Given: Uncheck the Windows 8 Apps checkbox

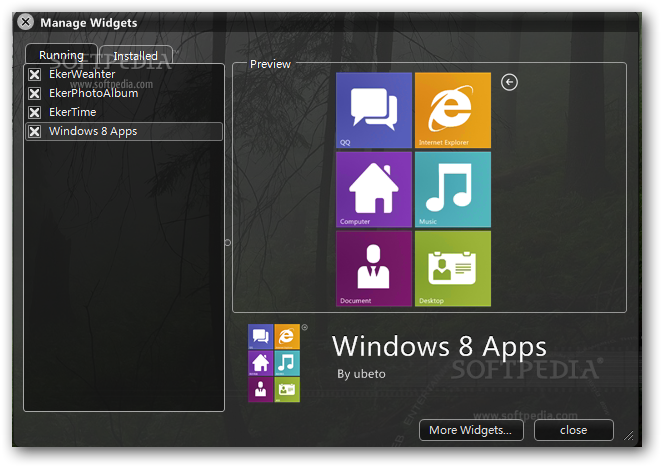Looking at the screenshot, I should [35, 131].
